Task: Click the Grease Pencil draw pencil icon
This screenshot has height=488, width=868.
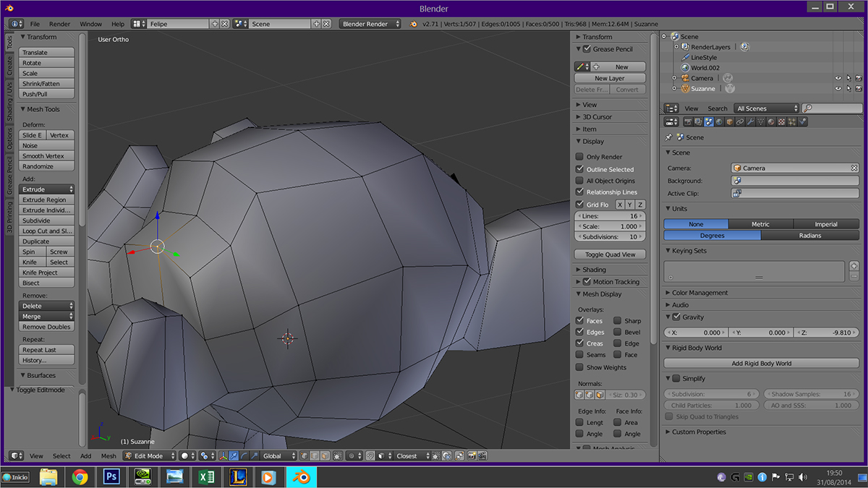Action: click(x=582, y=67)
